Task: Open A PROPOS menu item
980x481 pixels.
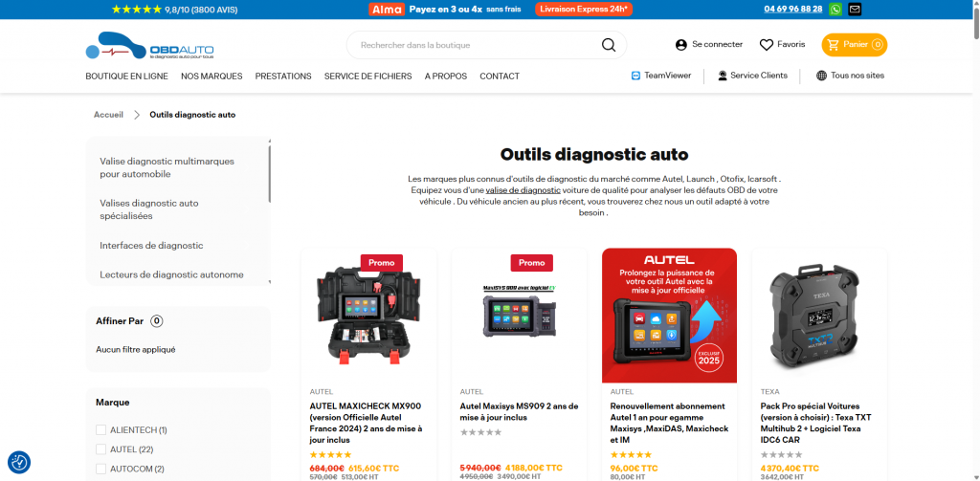Action: tap(446, 77)
